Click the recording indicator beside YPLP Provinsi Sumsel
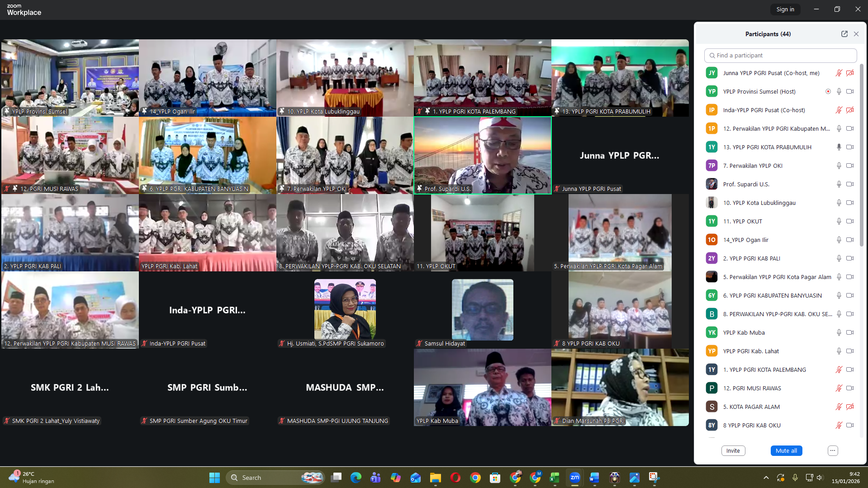 click(828, 92)
